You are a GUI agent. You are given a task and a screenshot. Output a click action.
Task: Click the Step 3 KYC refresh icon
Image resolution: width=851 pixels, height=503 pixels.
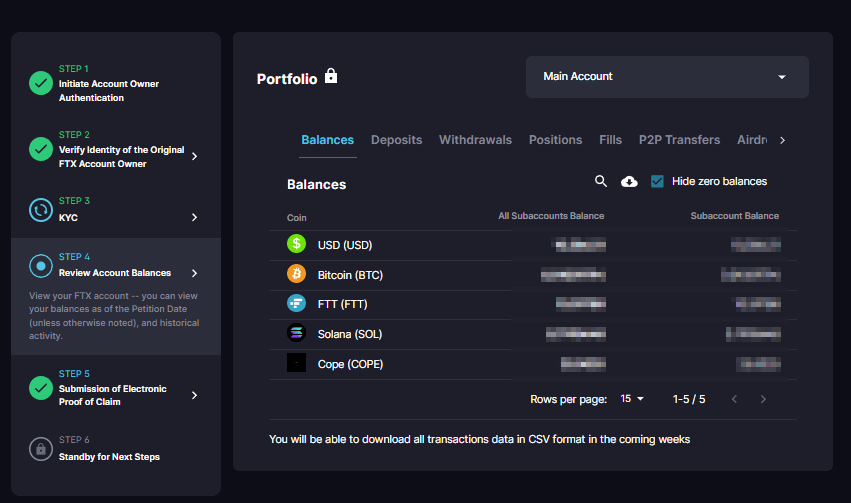(x=41, y=210)
